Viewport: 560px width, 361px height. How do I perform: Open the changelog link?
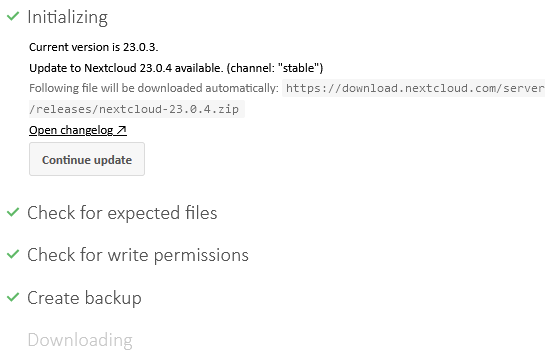coord(78,130)
